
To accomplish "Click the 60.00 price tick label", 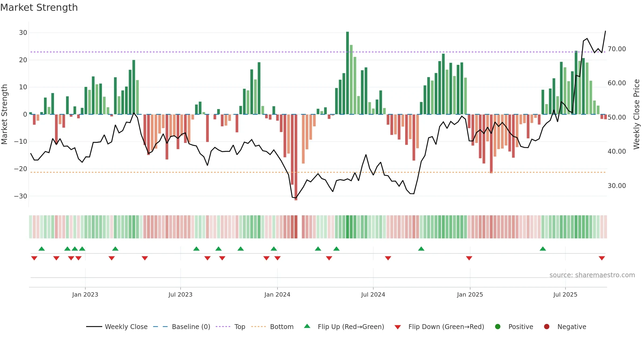I will click(617, 83).
